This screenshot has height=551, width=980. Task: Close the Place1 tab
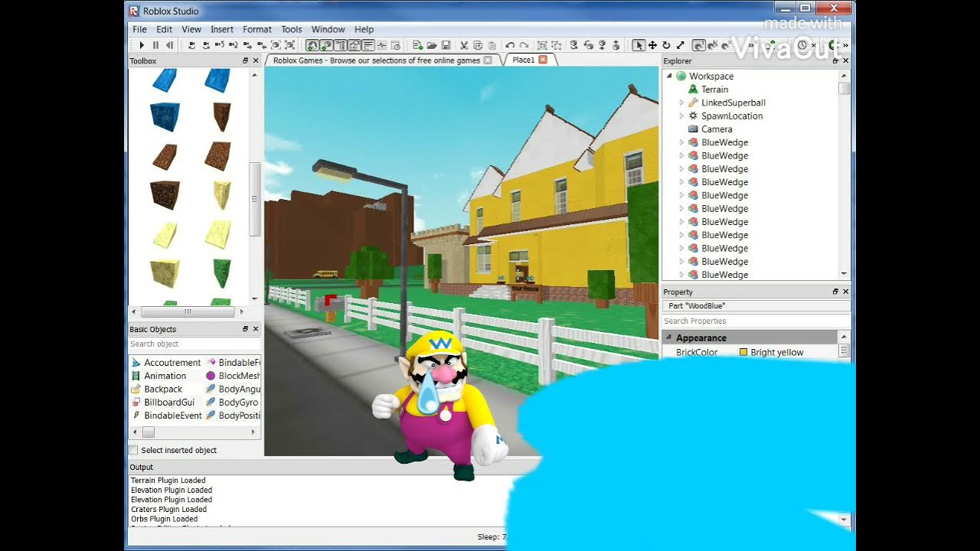click(x=543, y=60)
